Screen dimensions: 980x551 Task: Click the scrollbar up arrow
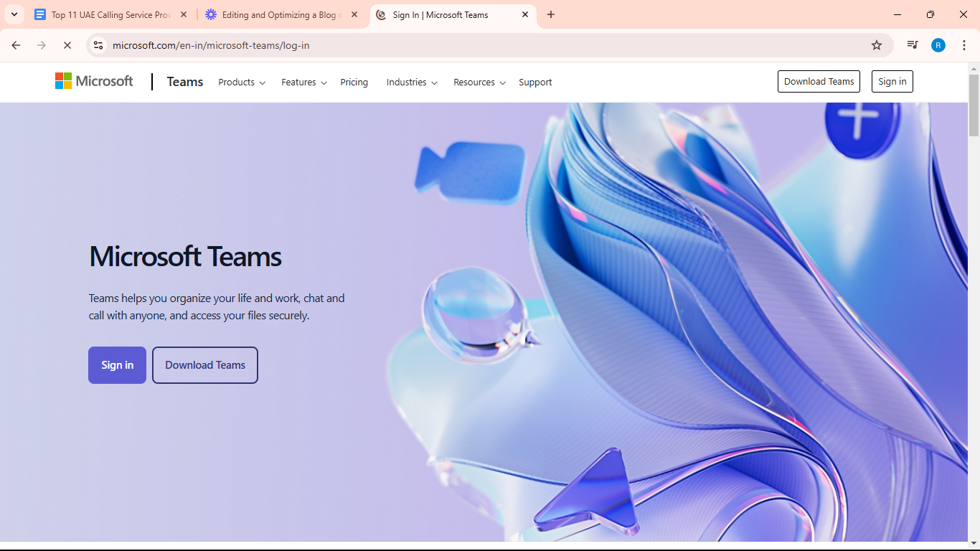point(974,69)
